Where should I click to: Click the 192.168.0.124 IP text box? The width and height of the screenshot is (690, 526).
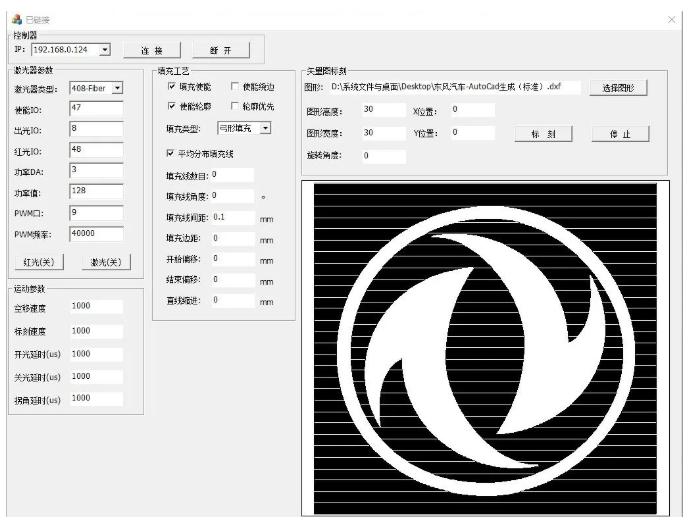66,50
